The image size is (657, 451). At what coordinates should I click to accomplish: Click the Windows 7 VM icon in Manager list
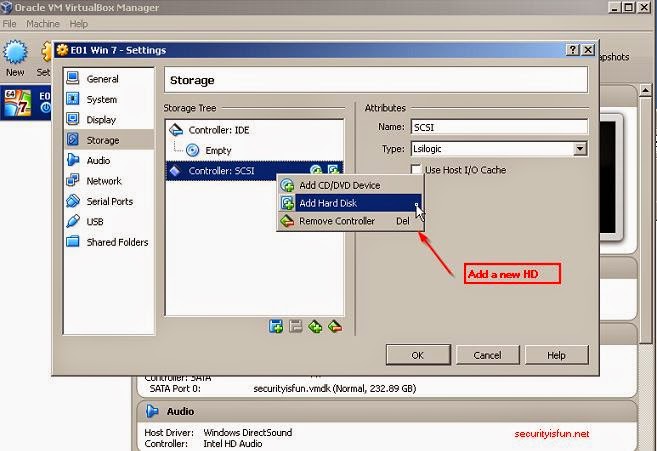tap(18, 103)
